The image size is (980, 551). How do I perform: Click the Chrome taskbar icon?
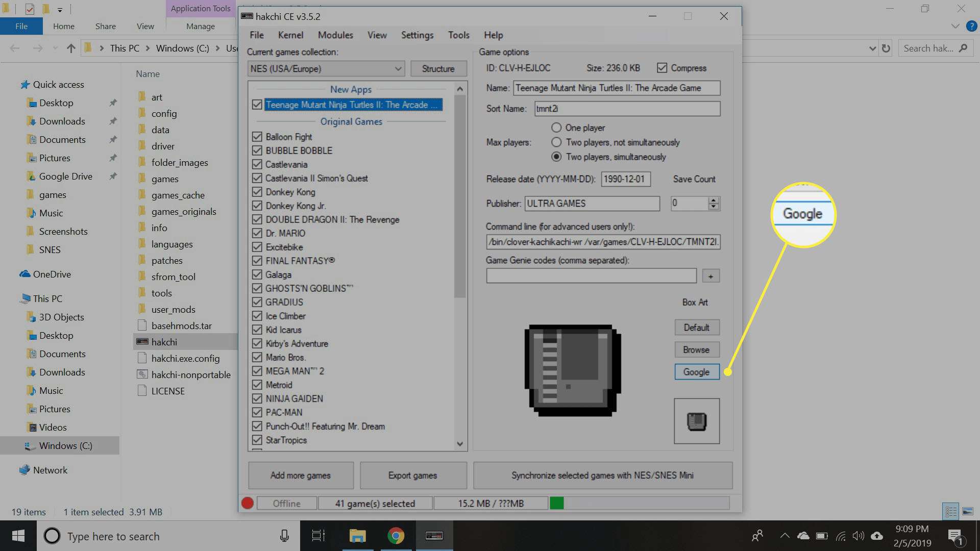396,536
